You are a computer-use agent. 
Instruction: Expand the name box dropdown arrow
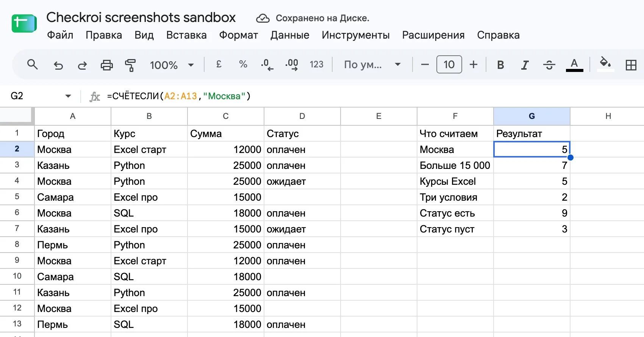68,96
